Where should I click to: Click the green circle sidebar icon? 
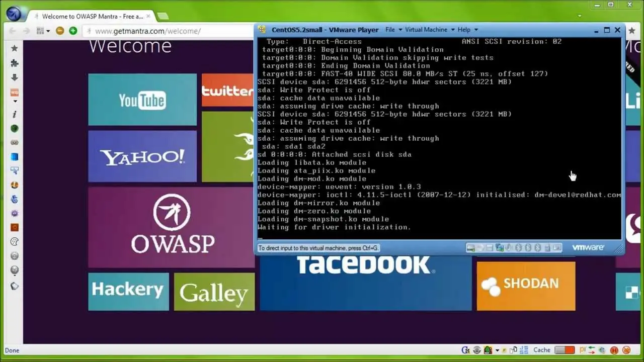coord(15,128)
